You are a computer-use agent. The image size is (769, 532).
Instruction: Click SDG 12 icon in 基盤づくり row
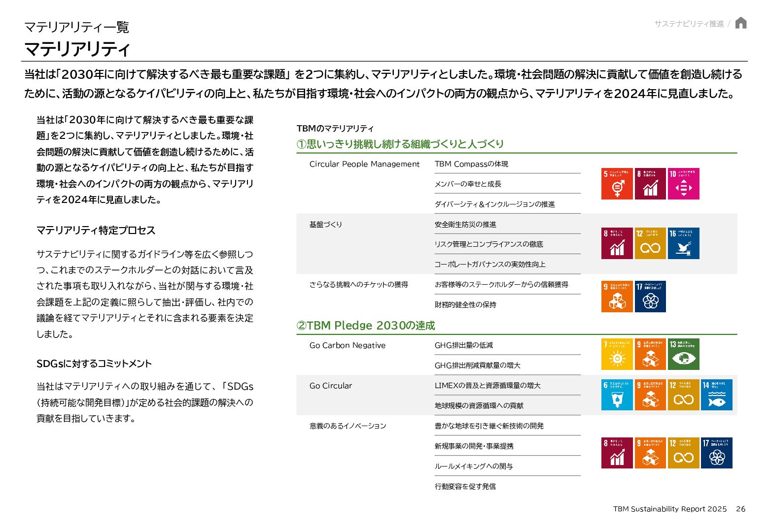coord(650,243)
